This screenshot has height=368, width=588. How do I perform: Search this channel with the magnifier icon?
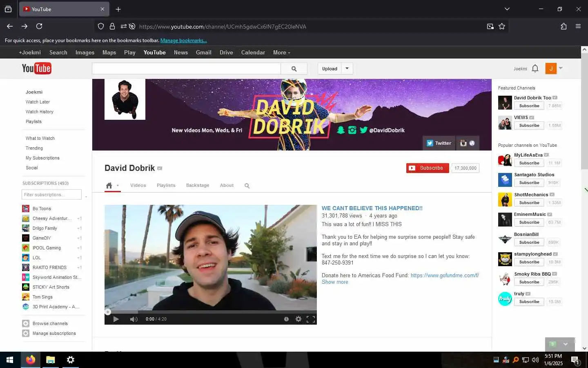[x=247, y=186]
